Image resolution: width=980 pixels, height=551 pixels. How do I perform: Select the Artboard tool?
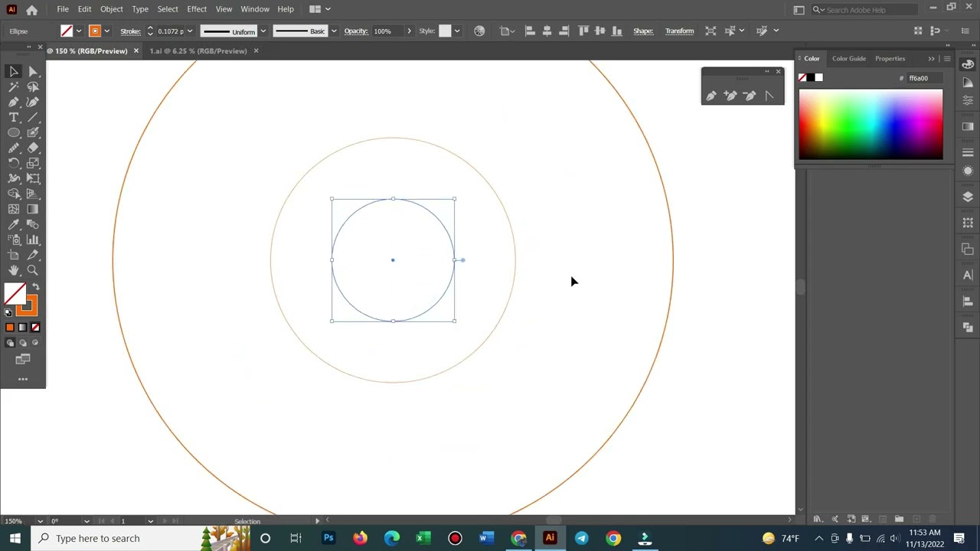tap(14, 255)
